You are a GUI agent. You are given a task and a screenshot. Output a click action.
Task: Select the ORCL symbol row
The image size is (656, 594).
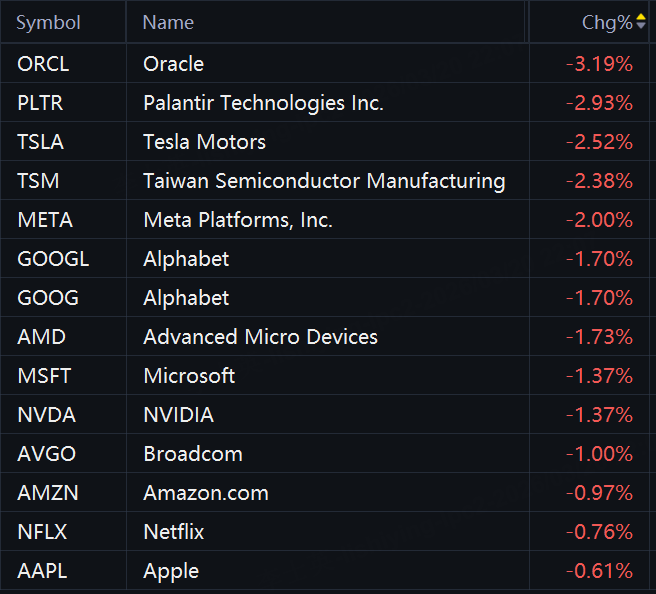click(43, 64)
